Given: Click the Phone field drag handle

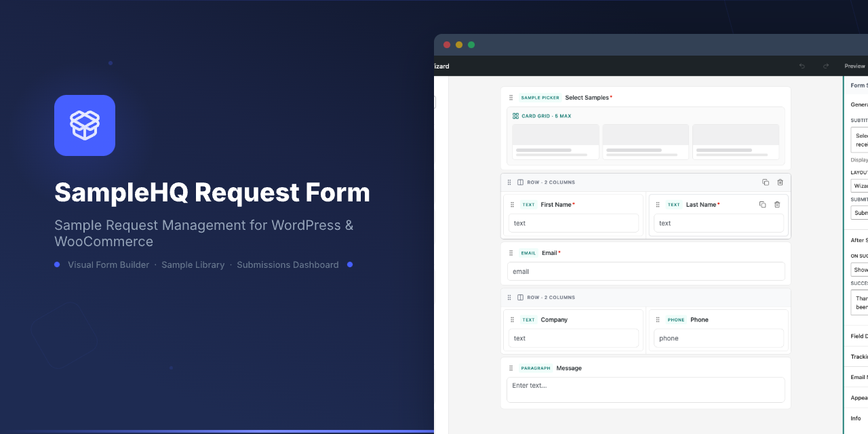Looking at the screenshot, I should pyautogui.click(x=657, y=320).
